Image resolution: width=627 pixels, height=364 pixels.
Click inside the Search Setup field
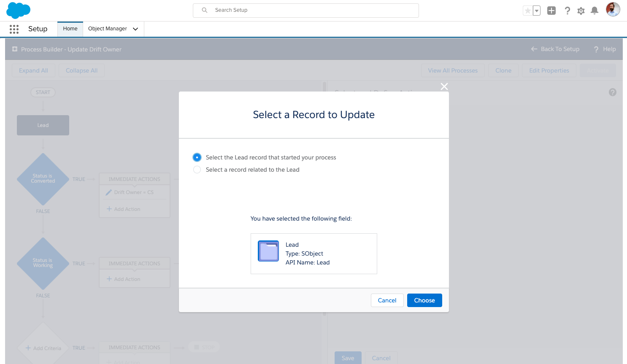tap(306, 10)
